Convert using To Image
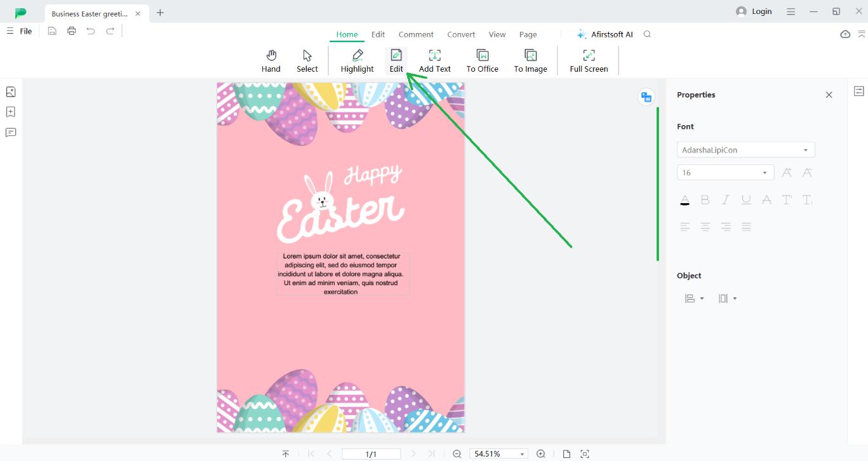The height and width of the screenshot is (461, 868). click(x=531, y=61)
